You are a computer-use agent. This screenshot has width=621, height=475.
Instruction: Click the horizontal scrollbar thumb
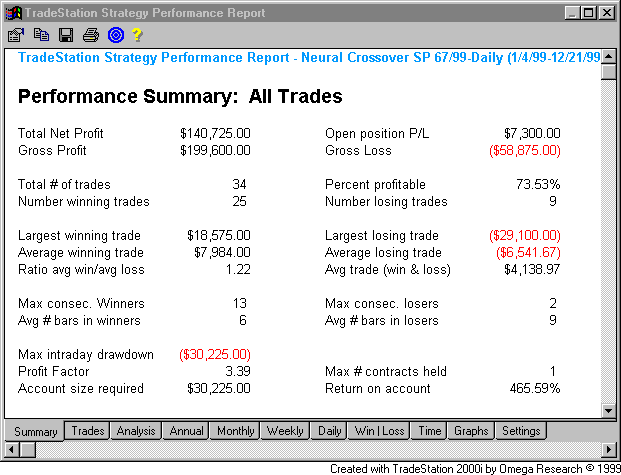click(28, 449)
